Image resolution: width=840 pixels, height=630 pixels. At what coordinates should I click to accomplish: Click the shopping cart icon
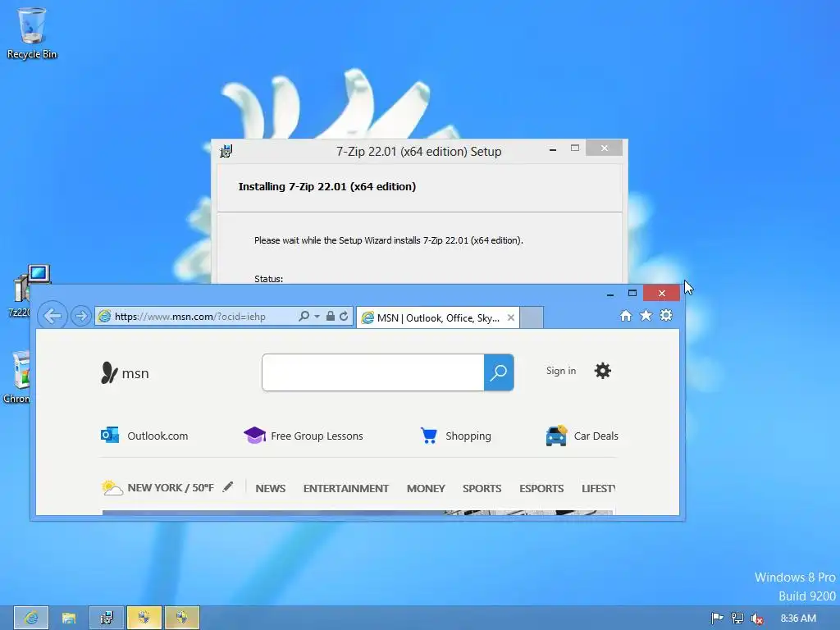(x=428, y=436)
